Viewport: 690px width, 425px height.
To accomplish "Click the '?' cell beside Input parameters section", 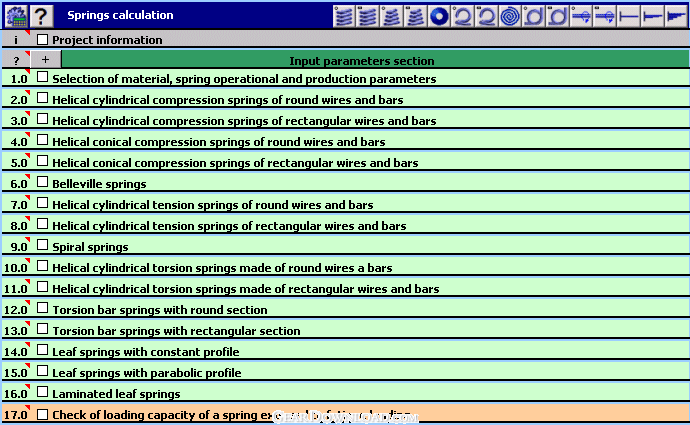I will click(16, 60).
